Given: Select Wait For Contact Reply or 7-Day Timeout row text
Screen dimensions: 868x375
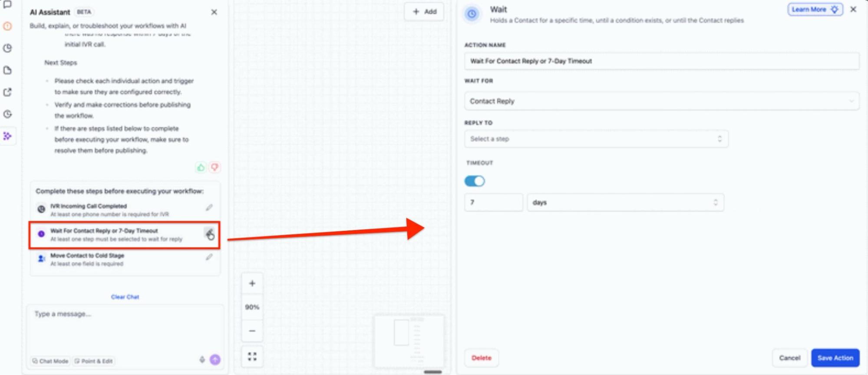Looking at the screenshot, I should [x=104, y=231].
